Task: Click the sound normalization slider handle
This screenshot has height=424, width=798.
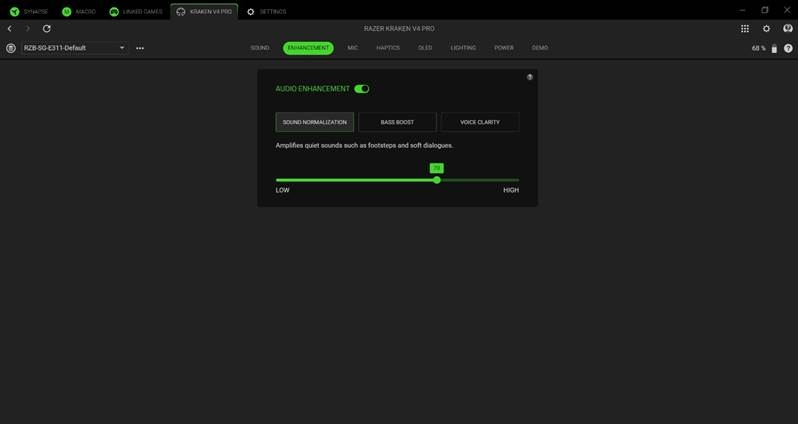Action: click(437, 180)
